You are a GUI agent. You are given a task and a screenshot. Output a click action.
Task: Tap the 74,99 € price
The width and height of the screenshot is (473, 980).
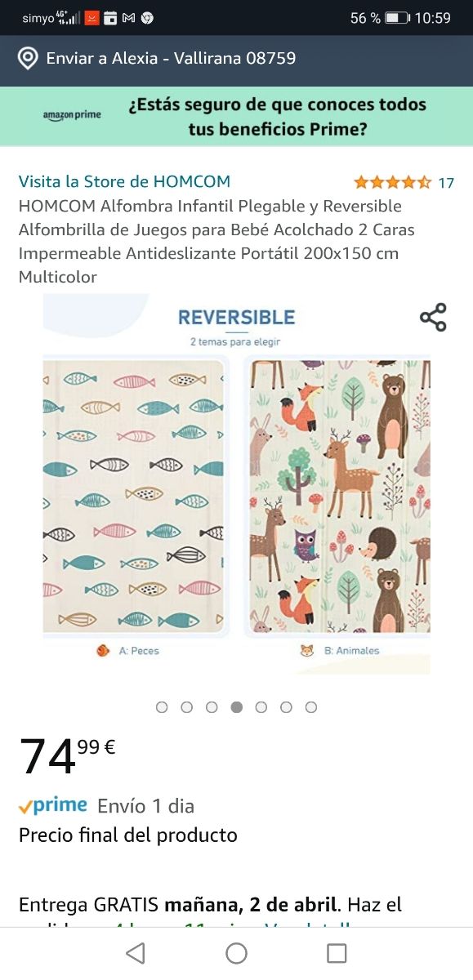click(x=67, y=755)
